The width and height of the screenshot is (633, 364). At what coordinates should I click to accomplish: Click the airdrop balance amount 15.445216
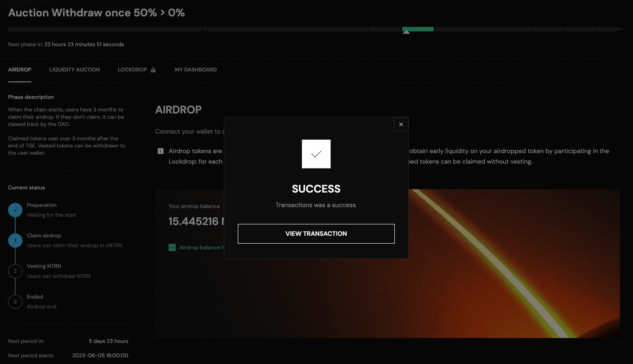(194, 221)
